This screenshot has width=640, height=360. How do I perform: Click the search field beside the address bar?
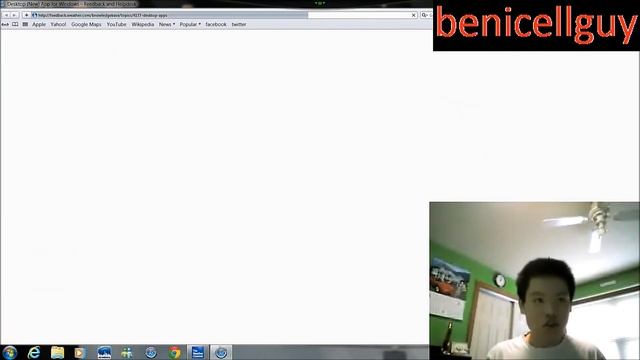(427, 15)
